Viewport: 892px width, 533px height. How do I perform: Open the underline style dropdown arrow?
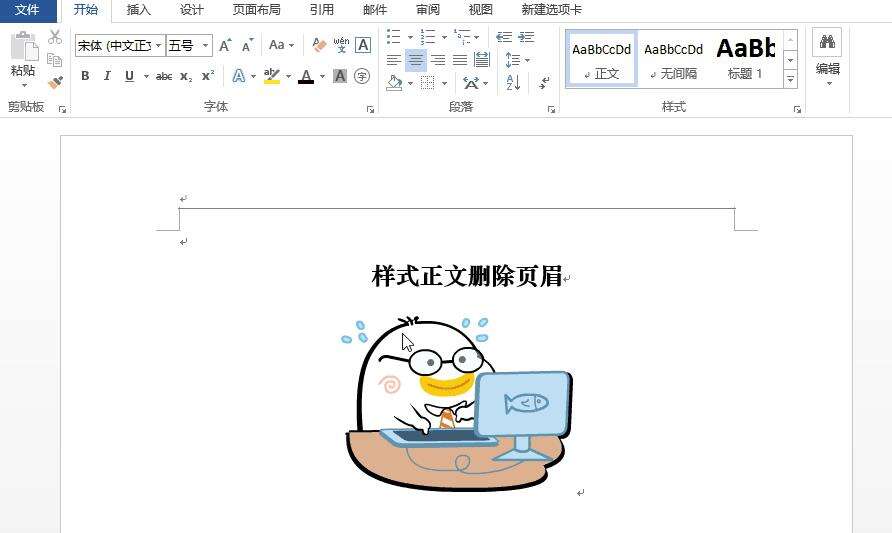click(x=146, y=76)
